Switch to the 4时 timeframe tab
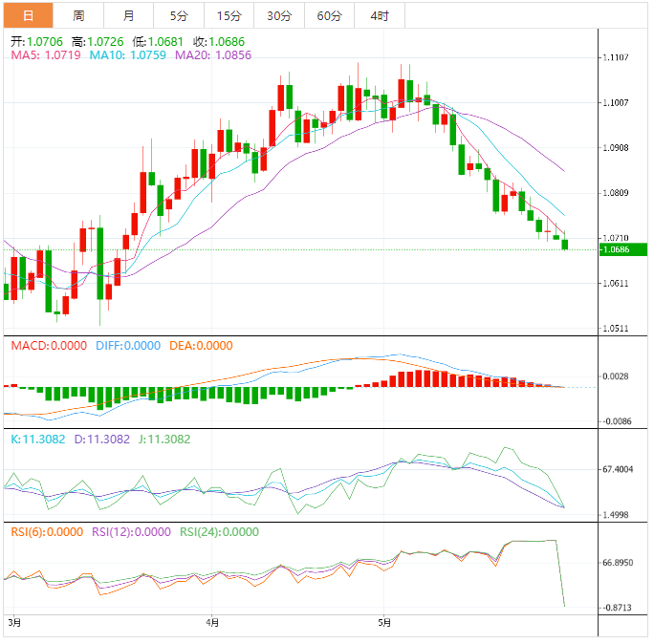Viewport: 654px width, 644px height. coord(379,16)
